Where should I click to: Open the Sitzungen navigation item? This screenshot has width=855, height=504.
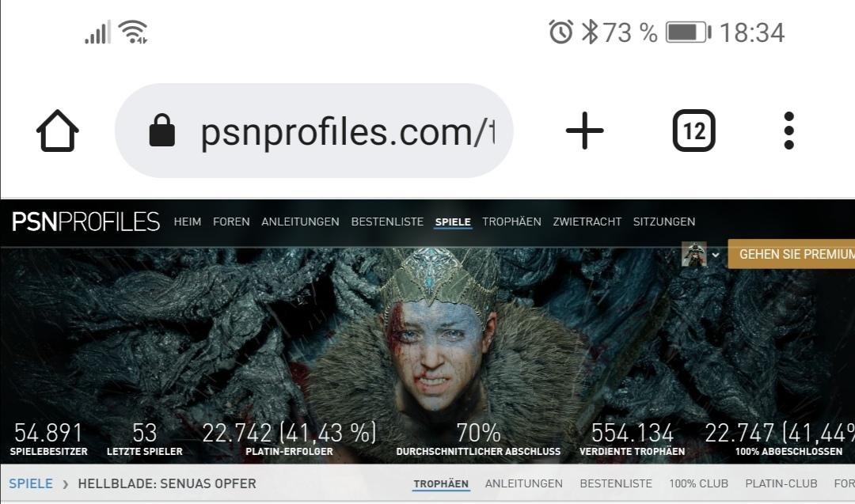point(663,222)
